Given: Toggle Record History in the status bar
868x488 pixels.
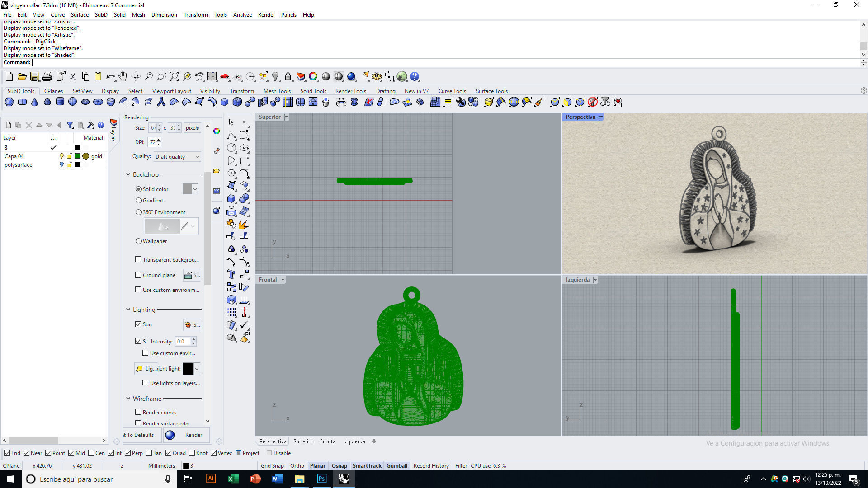Looking at the screenshot, I should click(431, 465).
